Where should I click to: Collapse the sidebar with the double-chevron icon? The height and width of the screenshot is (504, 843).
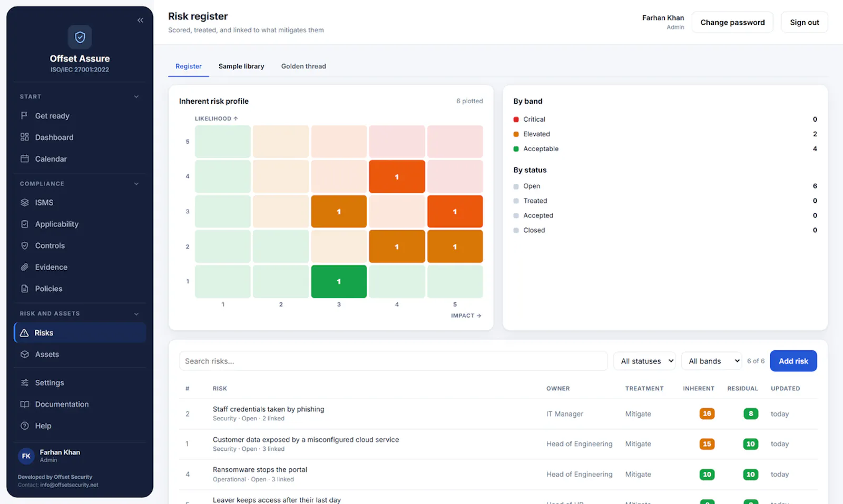pos(140,21)
